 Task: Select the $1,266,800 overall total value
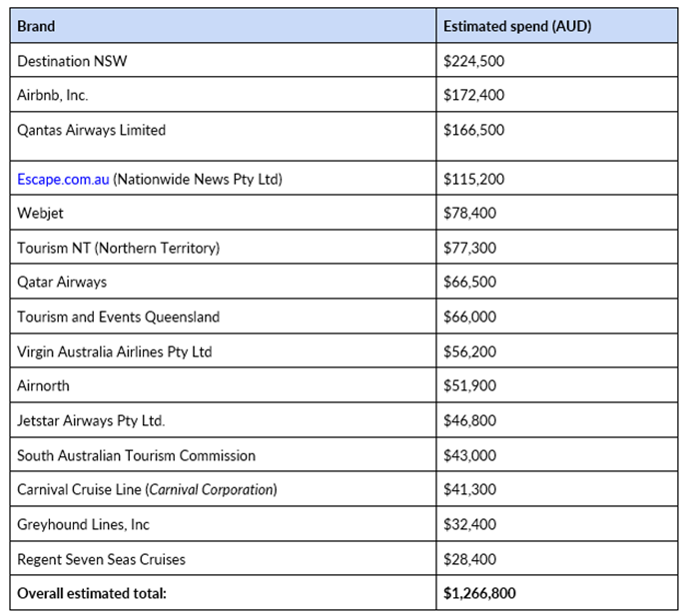click(480, 593)
